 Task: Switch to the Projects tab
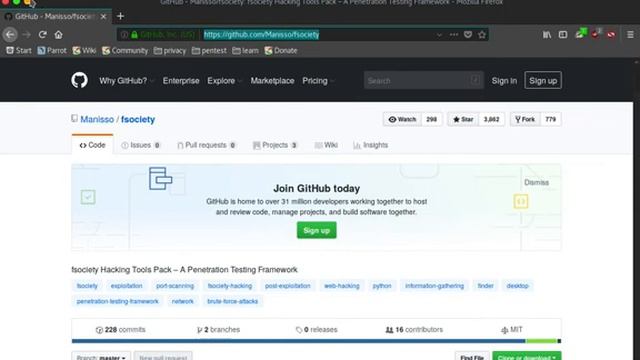[275, 145]
